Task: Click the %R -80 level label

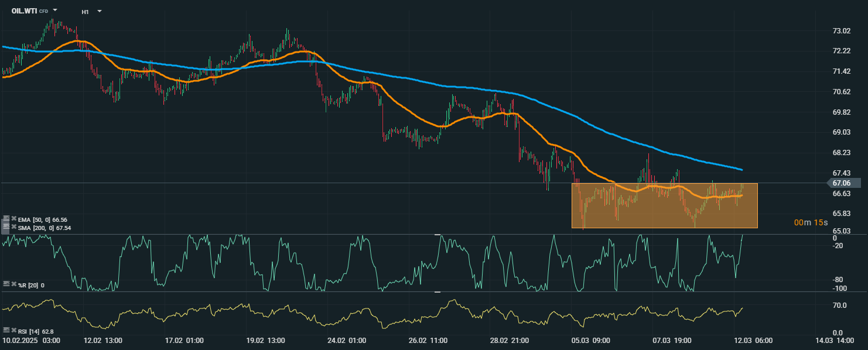Action: (x=838, y=280)
